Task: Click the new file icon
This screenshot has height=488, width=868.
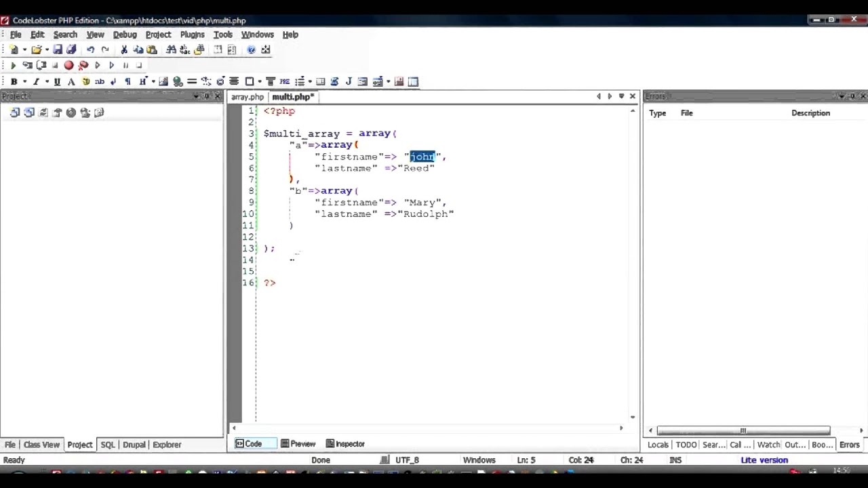Action: tap(14, 49)
